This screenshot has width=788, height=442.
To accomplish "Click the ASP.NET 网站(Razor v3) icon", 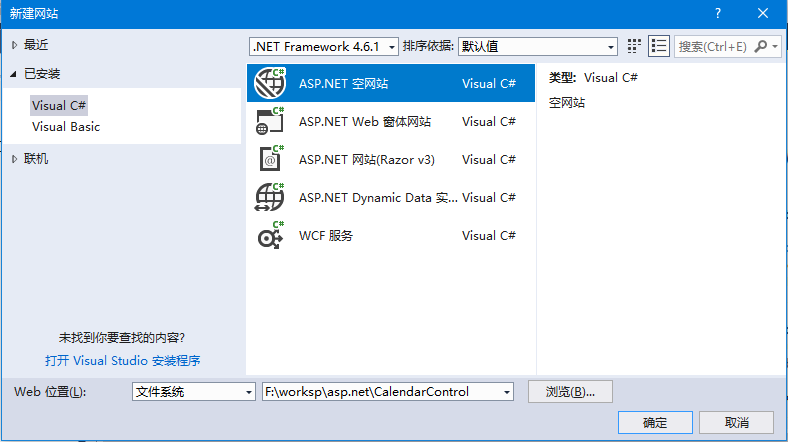I will (270, 159).
